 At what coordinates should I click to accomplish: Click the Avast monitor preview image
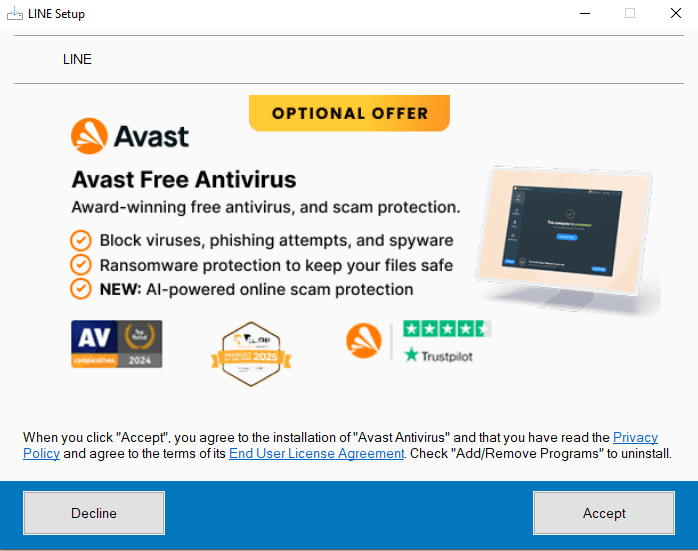tap(567, 239)
